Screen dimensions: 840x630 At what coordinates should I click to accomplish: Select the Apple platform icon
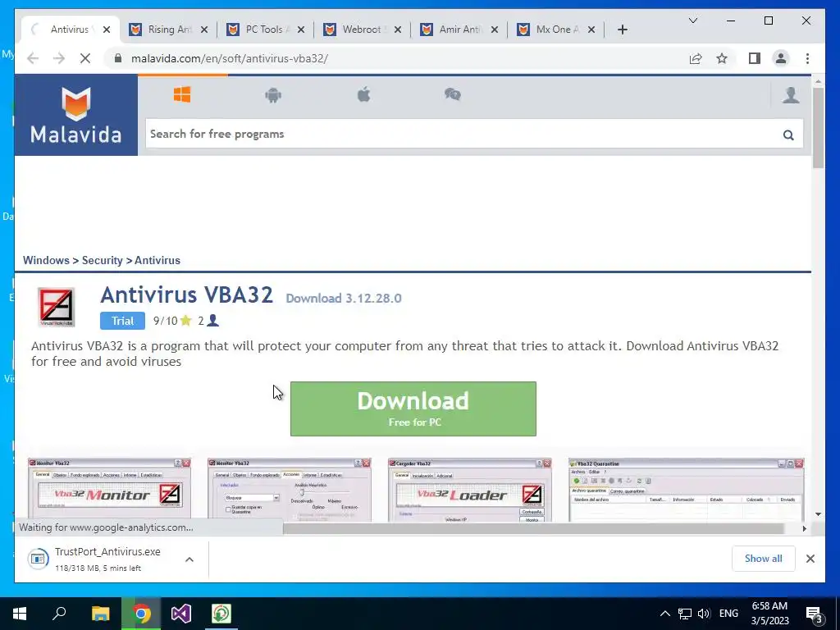pos(363,95)
